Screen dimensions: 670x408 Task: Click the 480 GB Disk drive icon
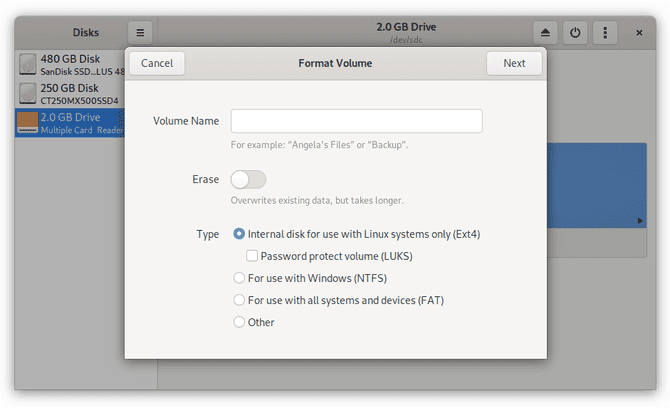[28, 65]
